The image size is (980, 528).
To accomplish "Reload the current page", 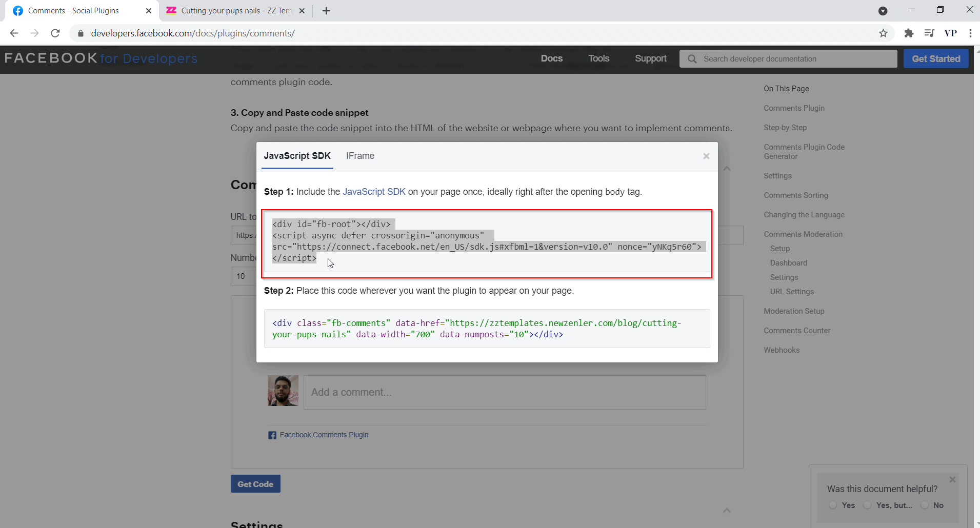I will pos(55,33).
